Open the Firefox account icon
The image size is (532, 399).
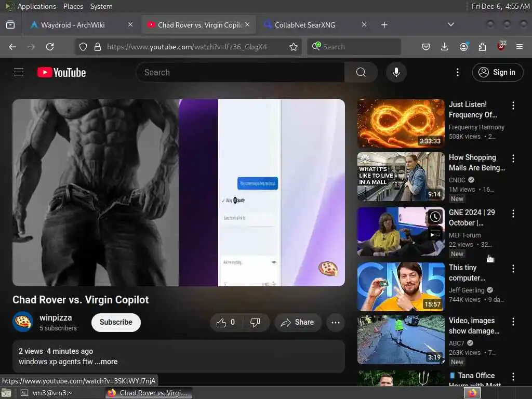463,47
